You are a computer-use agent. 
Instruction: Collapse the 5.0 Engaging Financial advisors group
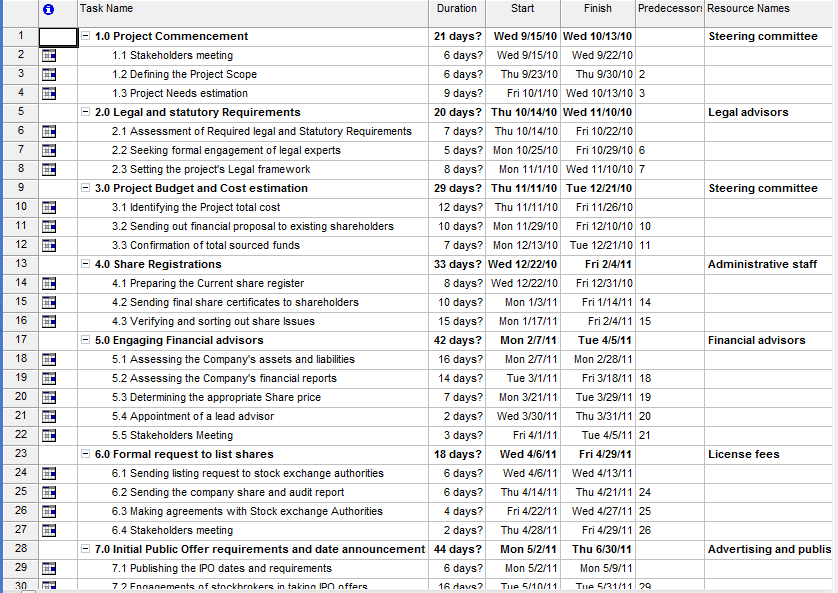[86, 341]
